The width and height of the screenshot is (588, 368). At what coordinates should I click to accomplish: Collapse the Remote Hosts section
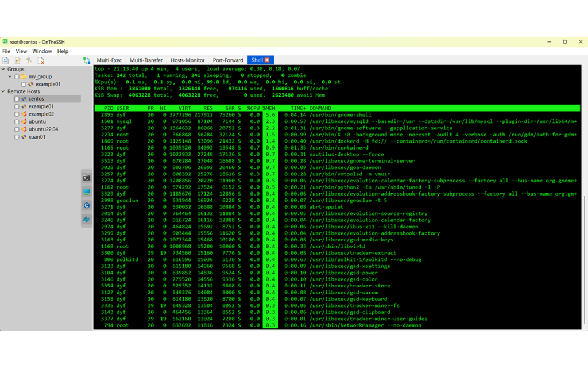coord(4,91)
